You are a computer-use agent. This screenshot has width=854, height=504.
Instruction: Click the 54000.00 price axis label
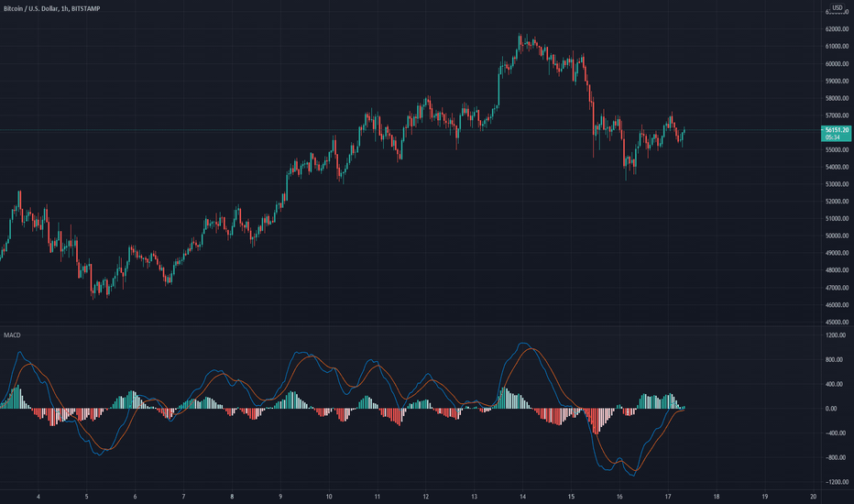(838, 168)
